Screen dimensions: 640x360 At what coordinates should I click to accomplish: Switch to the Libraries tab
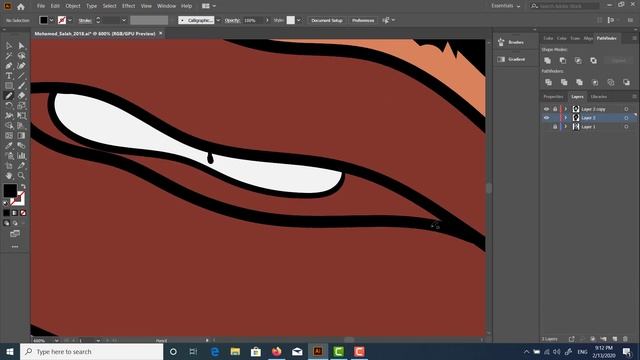[599, 97]
